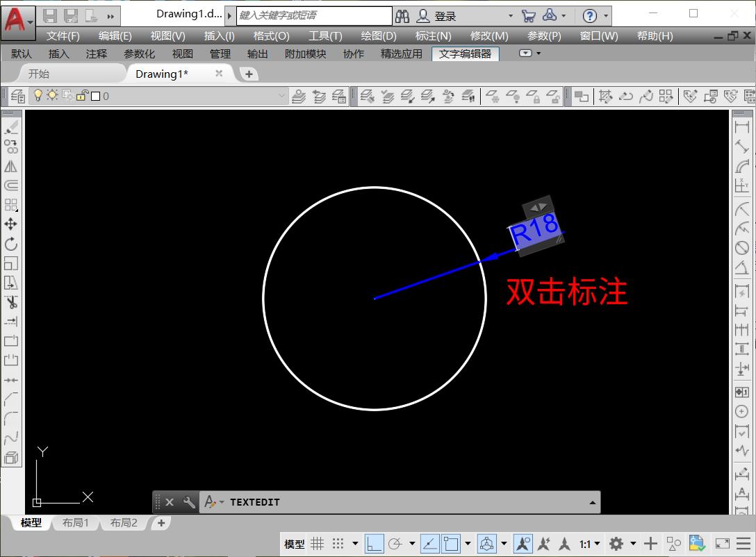
Task: Open the 绘图(D) menu
Action: pos(378,36)
